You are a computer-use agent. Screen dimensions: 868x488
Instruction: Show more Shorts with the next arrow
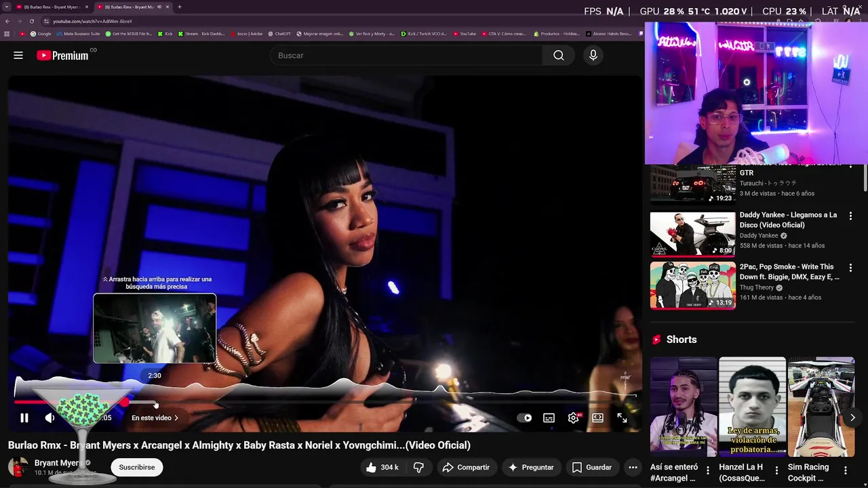[852, 418]
